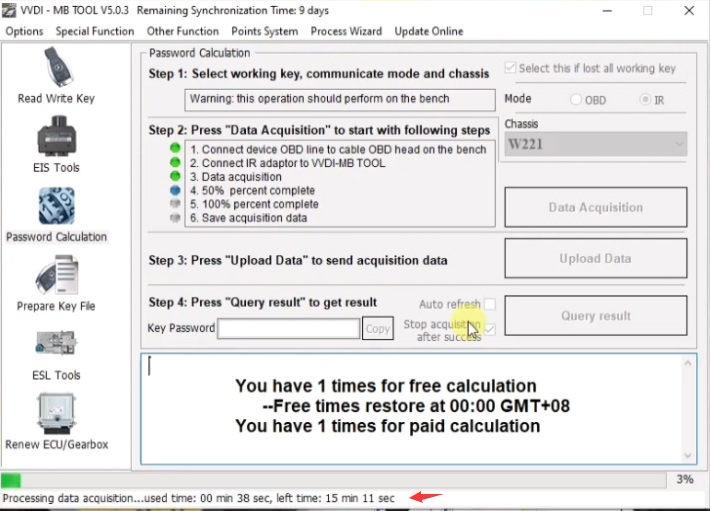Click gray indicator for 100% percent complete
The width and height of the screenshot is (710, 511).
pos(175,204)
